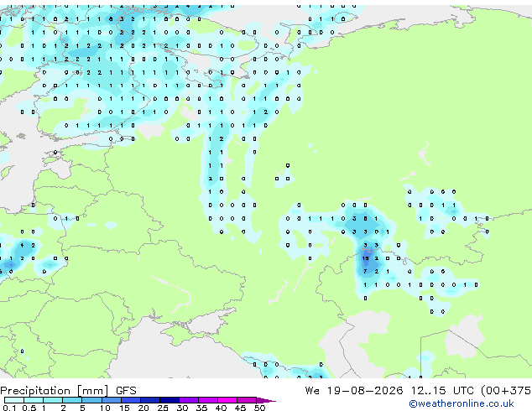Click the 5–10 mm legend color box
Viewport: 532px width, 411px height.
coord(91,400)
